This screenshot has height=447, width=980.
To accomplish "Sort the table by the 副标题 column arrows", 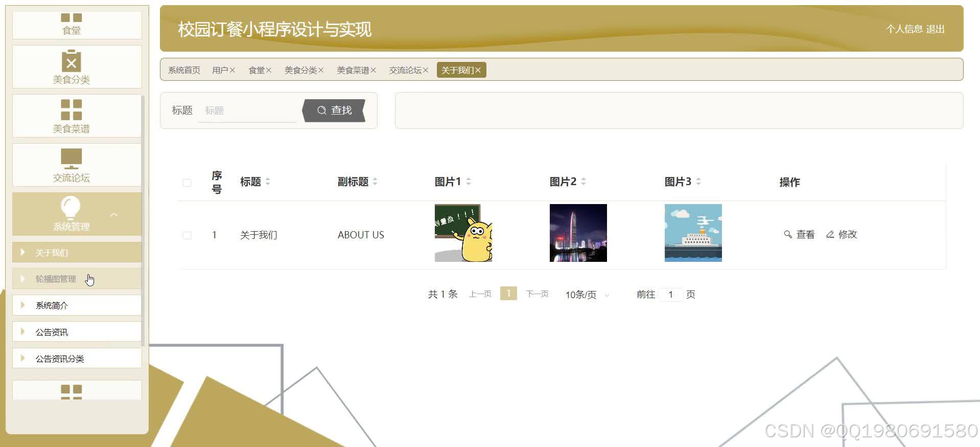I will click(375, 182).
